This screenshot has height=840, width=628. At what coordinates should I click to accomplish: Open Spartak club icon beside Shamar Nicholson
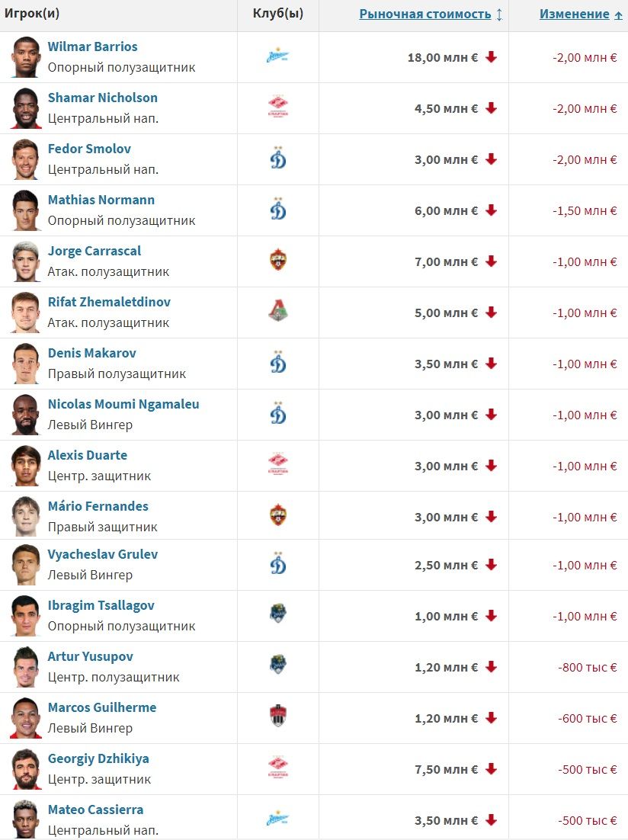(278, 107)
